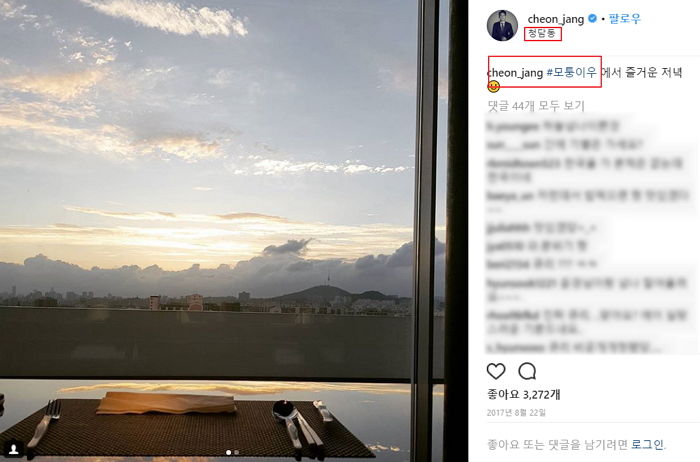The width and height of the screenshot is (700, 462).
Task: Open the 로그인 link
Action: [648, 444]
